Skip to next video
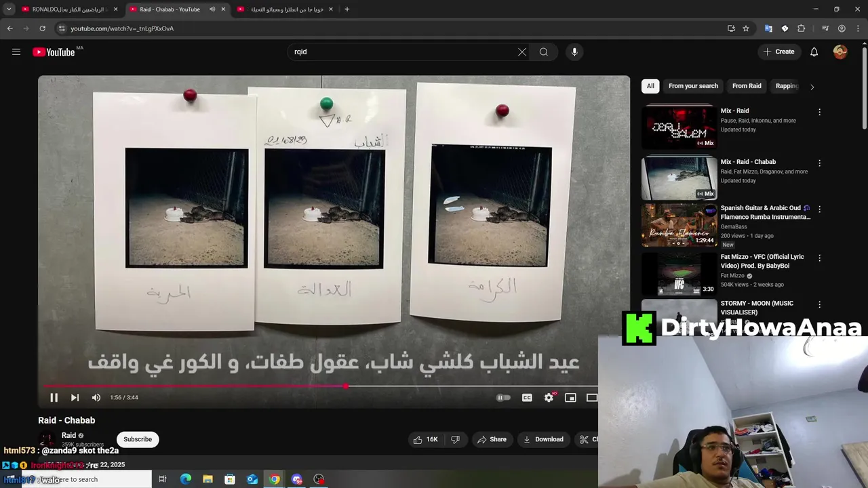 coord(75,398)
